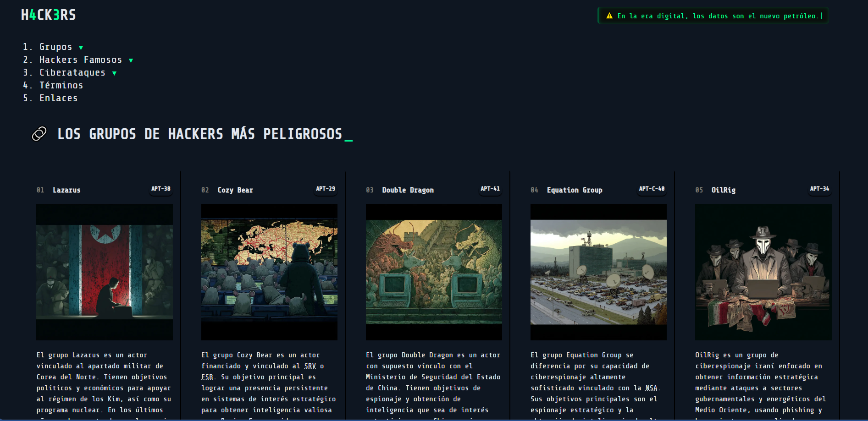
Task: Open the OilRig masked hackers image
Action: tap(763, 272)
